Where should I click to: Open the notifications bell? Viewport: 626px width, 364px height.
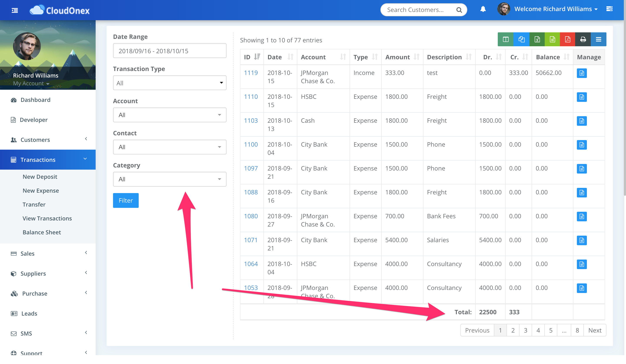point(483,9)
